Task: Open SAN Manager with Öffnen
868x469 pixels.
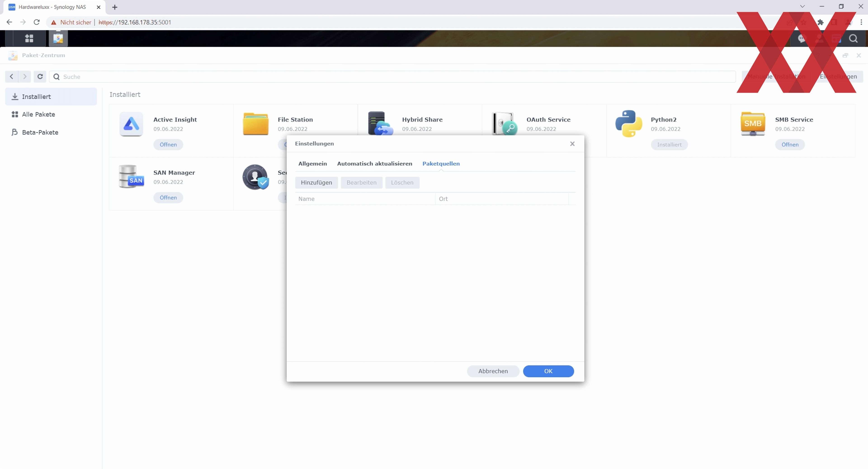Action: 168,198
